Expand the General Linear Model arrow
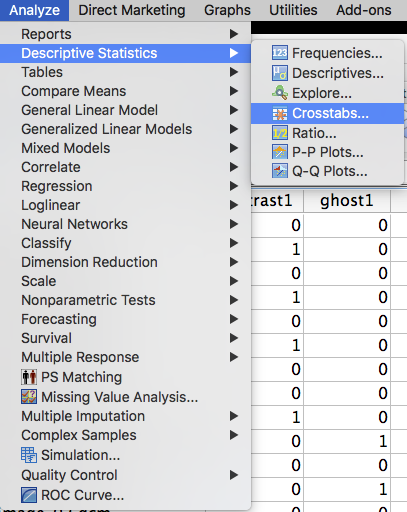 tap(234, 110)
